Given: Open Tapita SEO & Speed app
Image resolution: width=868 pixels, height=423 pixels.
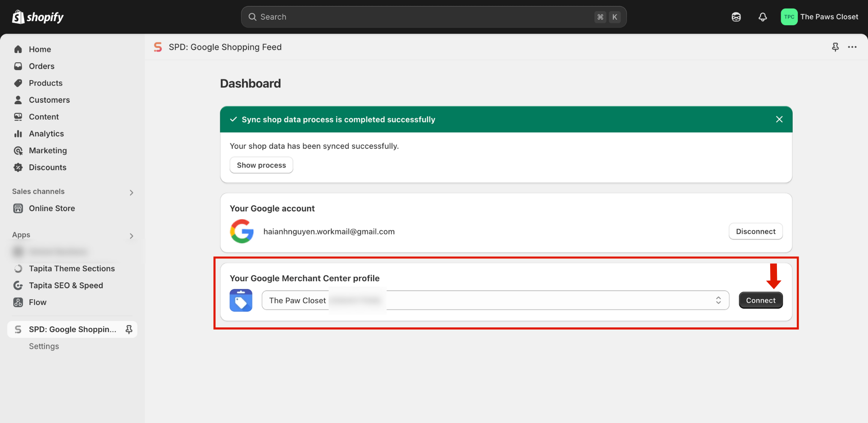Looking at the screenshot, I should [x=66, y=286].
